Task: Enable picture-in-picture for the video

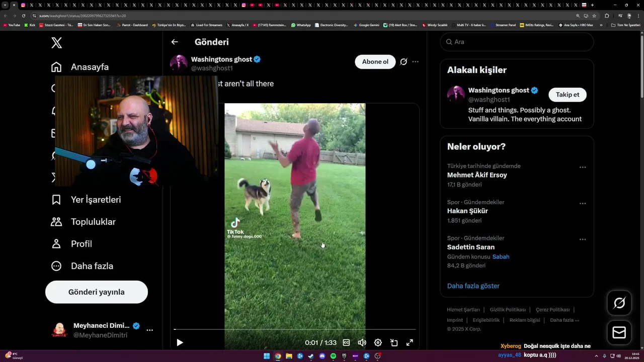Action: 394,342
